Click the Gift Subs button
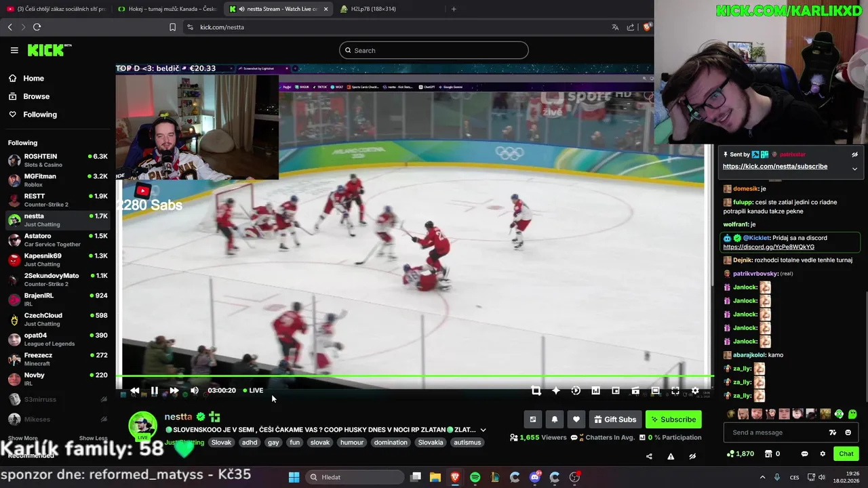Viewport: 868px width, 488px height. (615, 420)
